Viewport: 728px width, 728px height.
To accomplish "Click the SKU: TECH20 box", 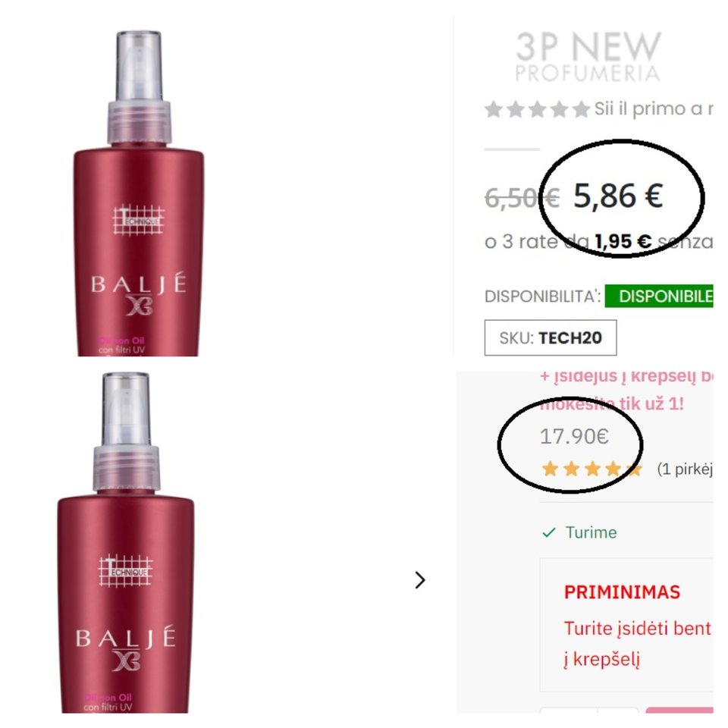I will tap(551, 337).
